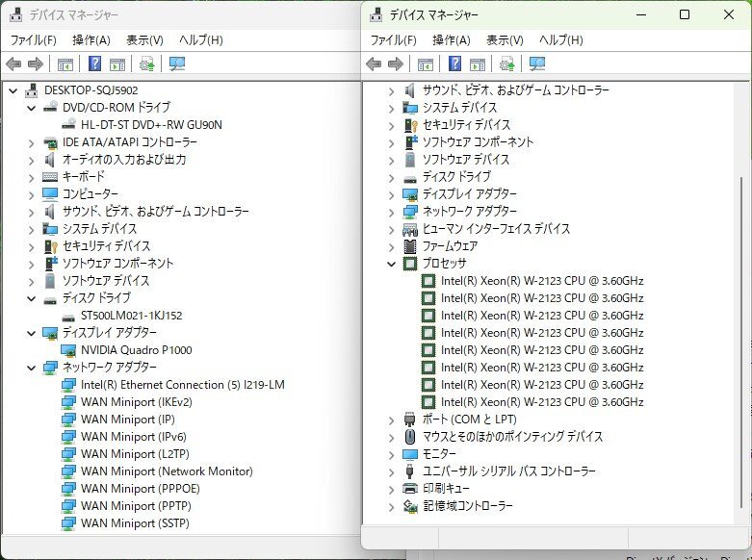Select the first Intel Xeon W-2123 processor entry
Image resolution: width=752 pixels, height=560 pixels.
pyautogui.click(x=541, y=281)
